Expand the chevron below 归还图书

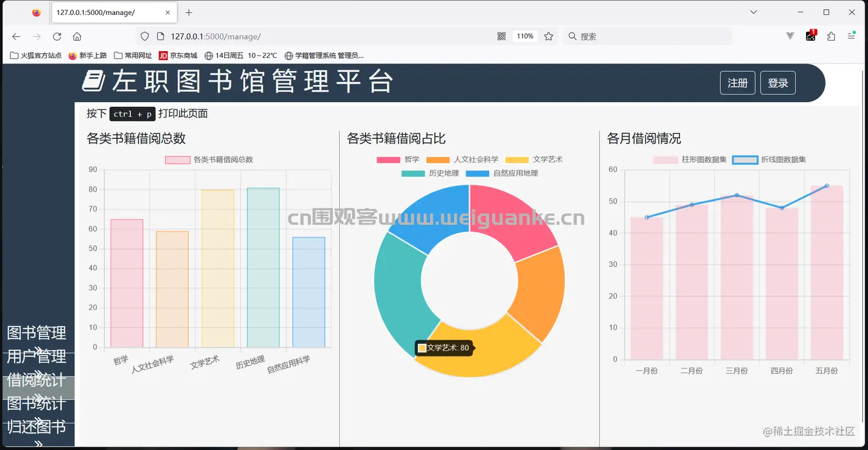(38, 444)
